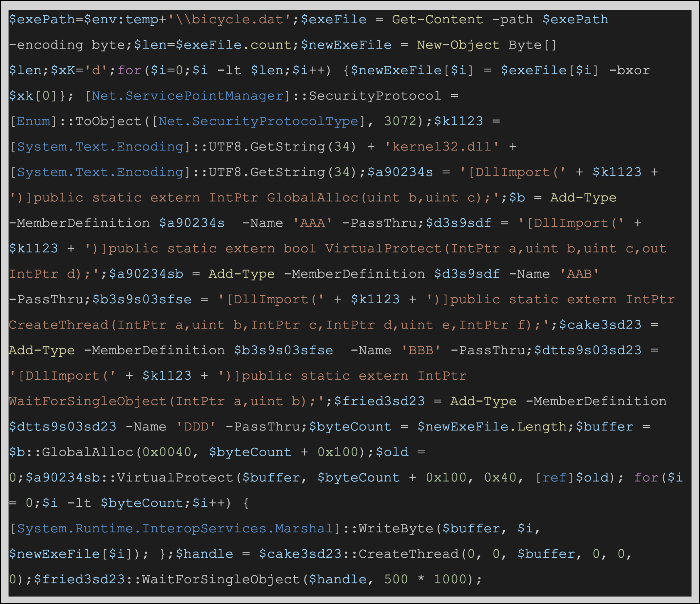
Task: Click the 'AAB' name string
Action: click(x=579, y=274)
